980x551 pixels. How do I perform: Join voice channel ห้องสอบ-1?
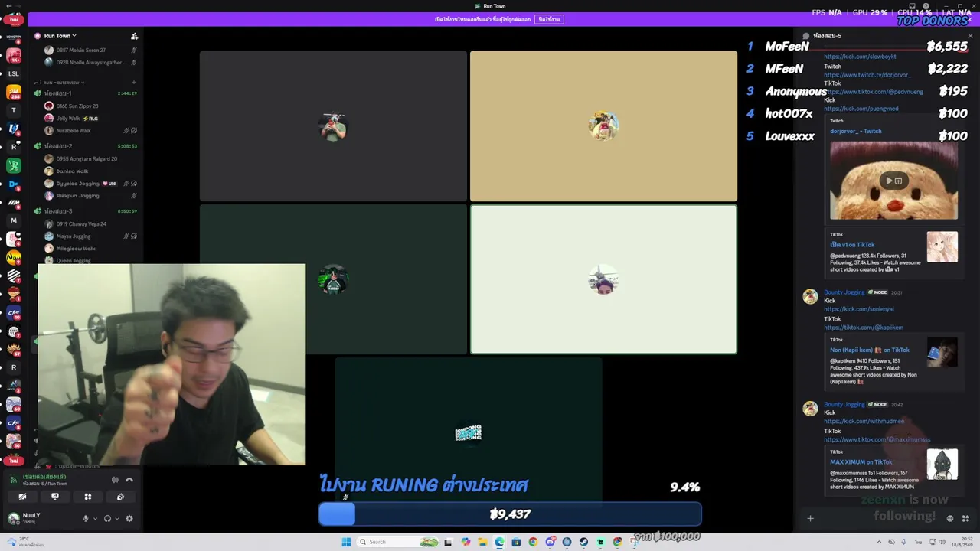point(86,93)
